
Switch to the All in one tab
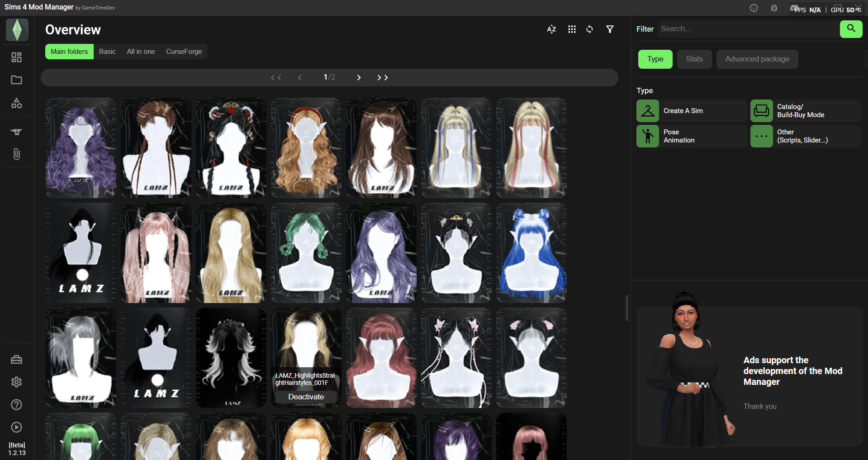(x=141, y=52)
